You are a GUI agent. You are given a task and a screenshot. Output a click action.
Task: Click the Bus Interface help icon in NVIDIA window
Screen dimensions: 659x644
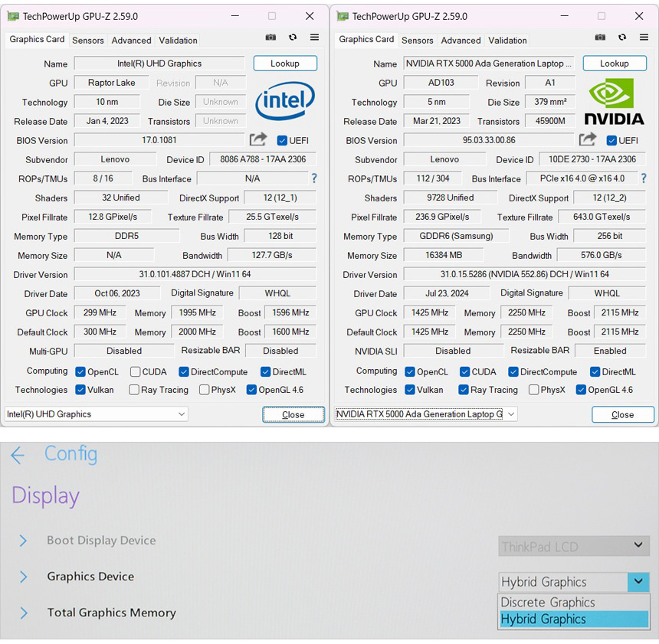pyautogui.click(x=644, y=178)
